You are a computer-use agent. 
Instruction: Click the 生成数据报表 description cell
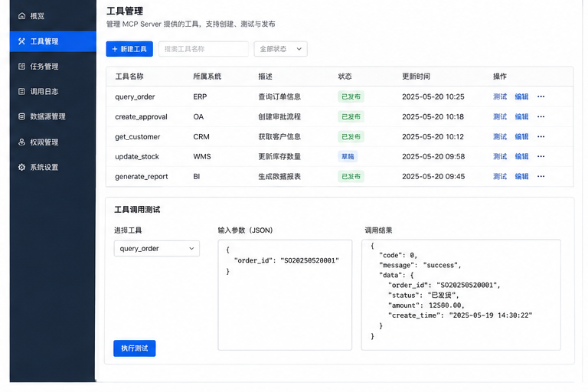tap(279, 176)
